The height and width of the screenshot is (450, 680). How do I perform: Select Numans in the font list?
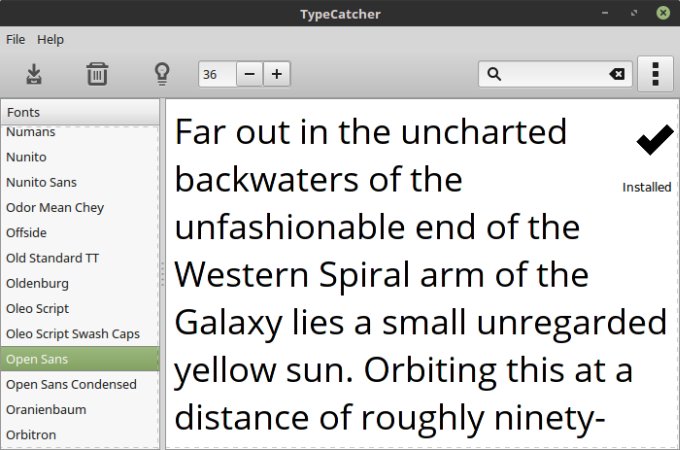click(x=80, y=132)
